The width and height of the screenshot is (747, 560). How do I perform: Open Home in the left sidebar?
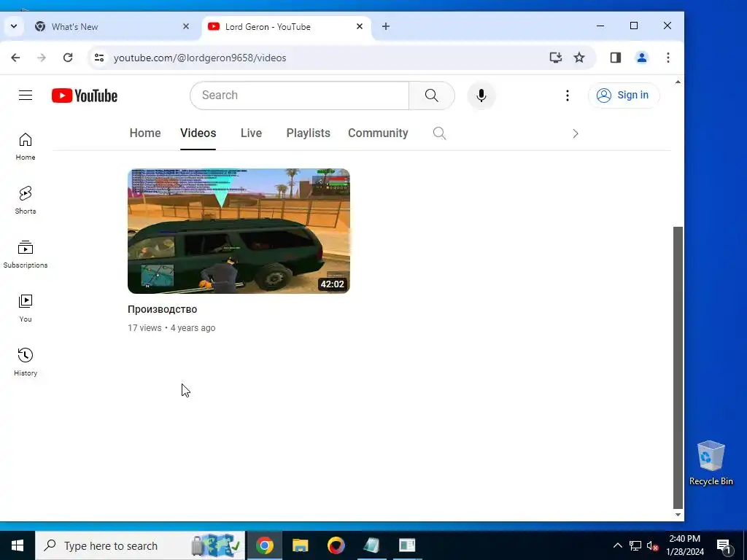26,147
